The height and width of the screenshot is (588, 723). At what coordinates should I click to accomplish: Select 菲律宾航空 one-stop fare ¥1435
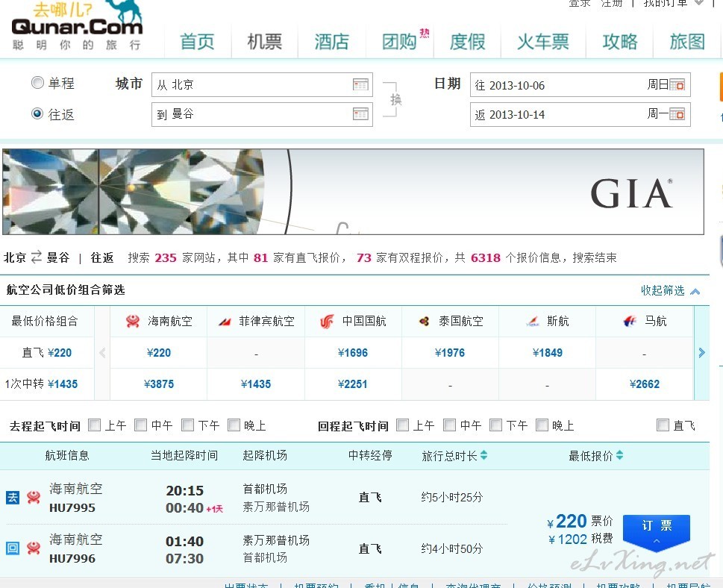256,384
